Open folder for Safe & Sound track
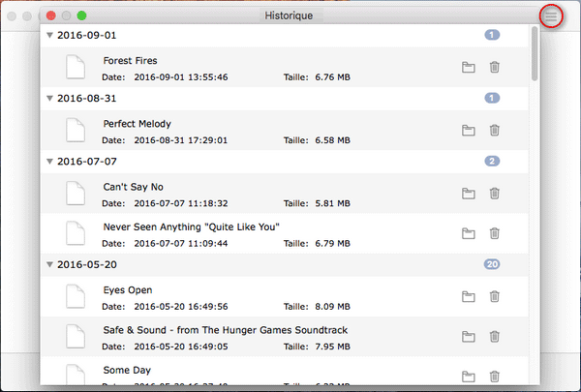581x392 pixels. 469,337
